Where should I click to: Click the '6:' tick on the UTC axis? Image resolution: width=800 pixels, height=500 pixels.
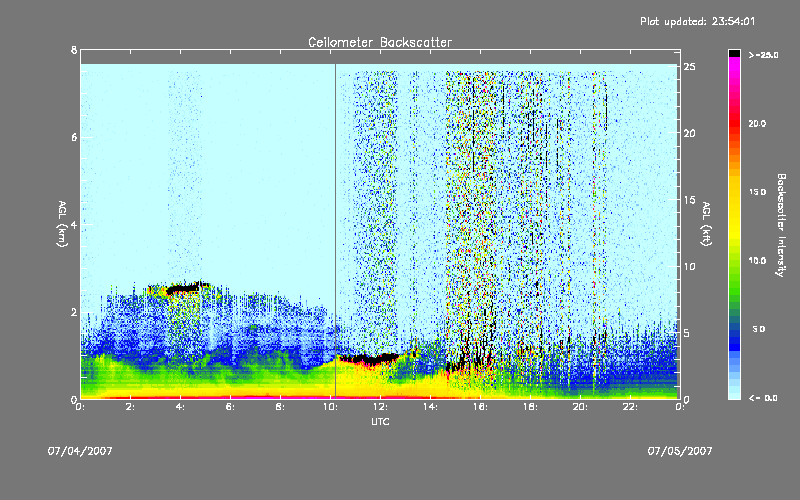pyautogui.click(x=230, y=407)
